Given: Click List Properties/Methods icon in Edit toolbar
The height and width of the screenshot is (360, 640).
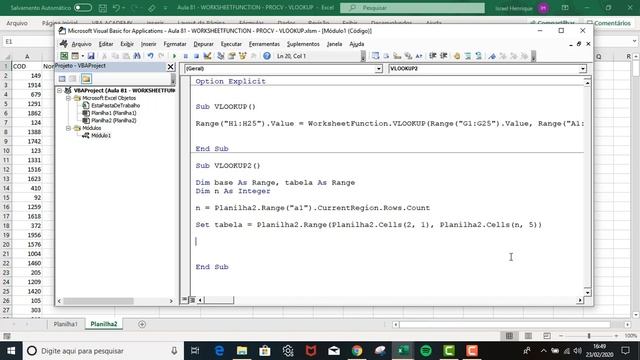Looking at the screenshot, I should point(375,56).
